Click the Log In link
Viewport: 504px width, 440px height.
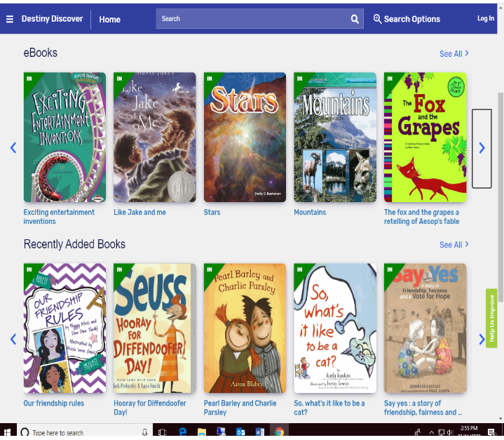485,18
